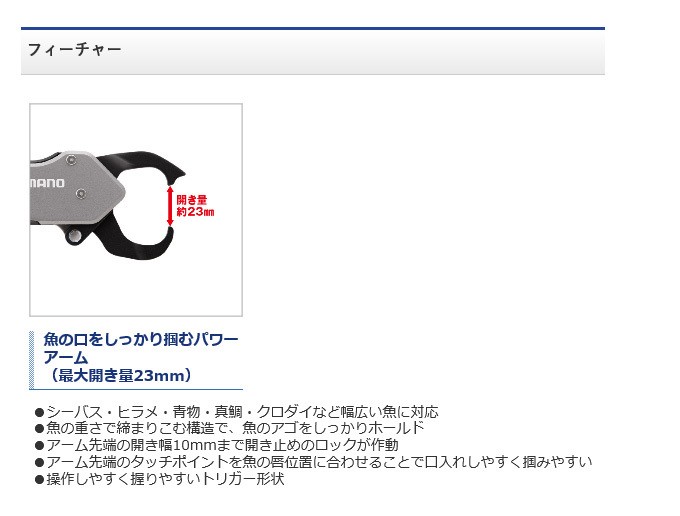The width and height of the screenshot is (680, 516).
Task: Click the blue left bar beside the caption
Action: (x=32, y=360)
